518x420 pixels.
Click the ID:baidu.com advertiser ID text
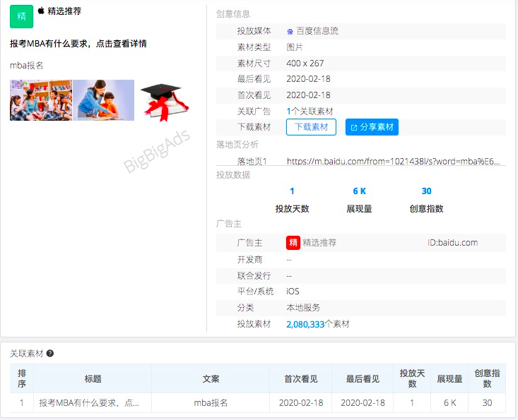tap(452, 243)
